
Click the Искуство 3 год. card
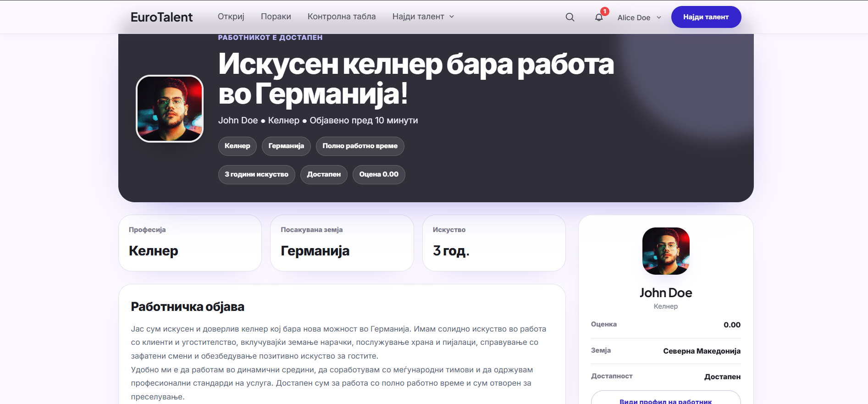pos(494,243)
